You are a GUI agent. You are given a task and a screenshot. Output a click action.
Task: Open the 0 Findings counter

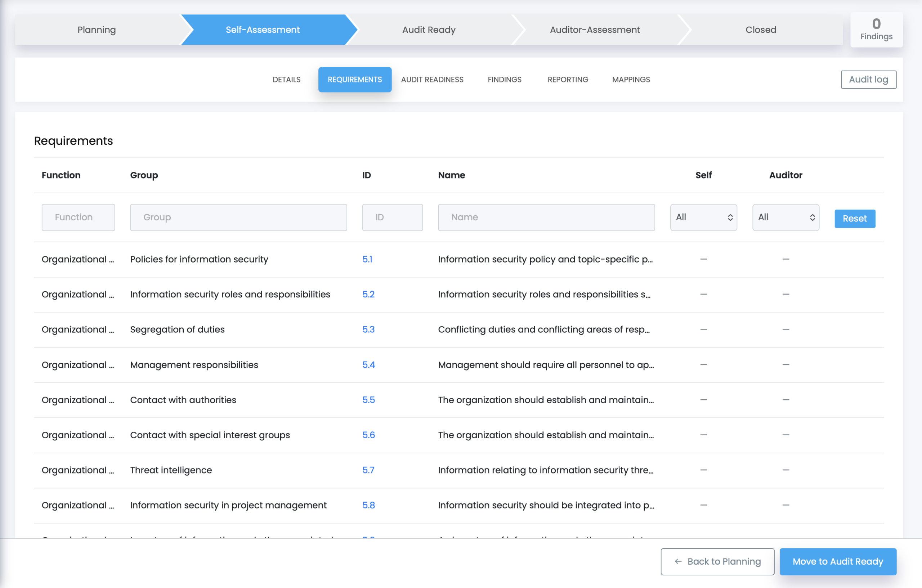[876, 30]
